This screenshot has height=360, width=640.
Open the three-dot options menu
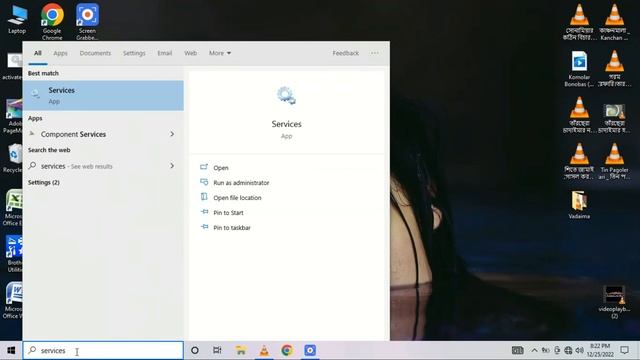375,53
